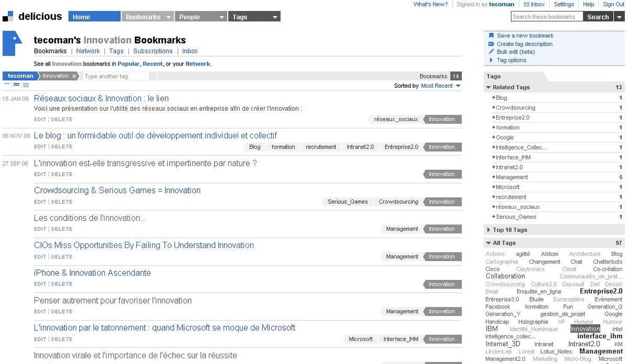Open the iPhone & Innovation Ascendante bookmark
Image resolution: width=629 pixels, height=364 pixels.
pyautogui.click(x=92, y=273)
